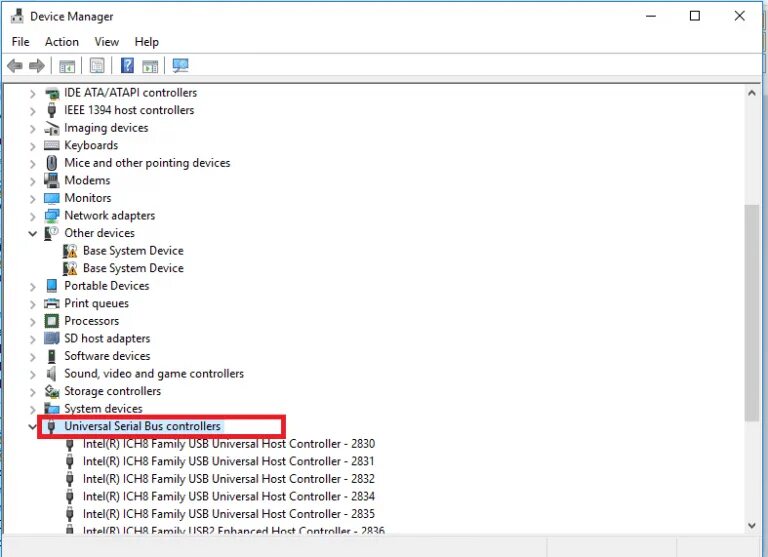Click the Print queues printer icon

coord(51,304)
